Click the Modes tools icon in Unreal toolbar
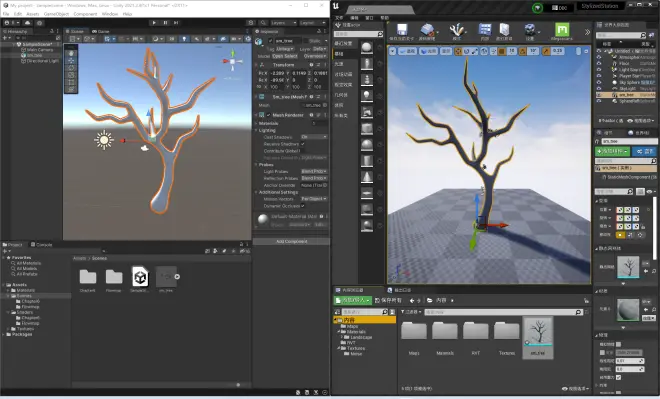The height and width of the screenshot is (399, 660). click(457, 32)
